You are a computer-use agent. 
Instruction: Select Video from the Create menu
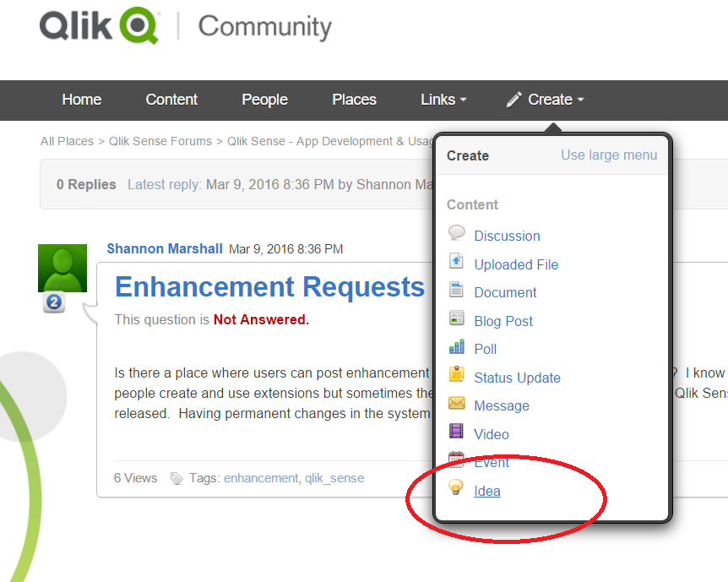[x=492, y=435]
